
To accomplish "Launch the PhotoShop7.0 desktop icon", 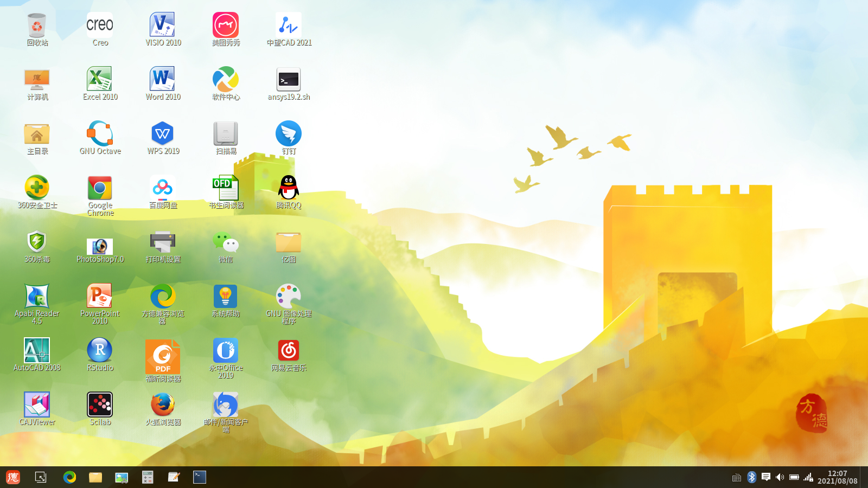I will pyautogui.click(x=100, y=246).
